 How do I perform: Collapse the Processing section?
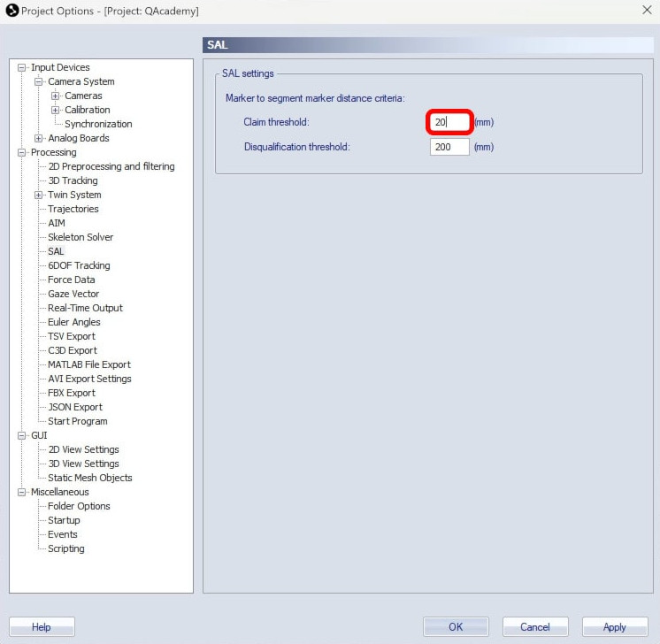(22, 152)
